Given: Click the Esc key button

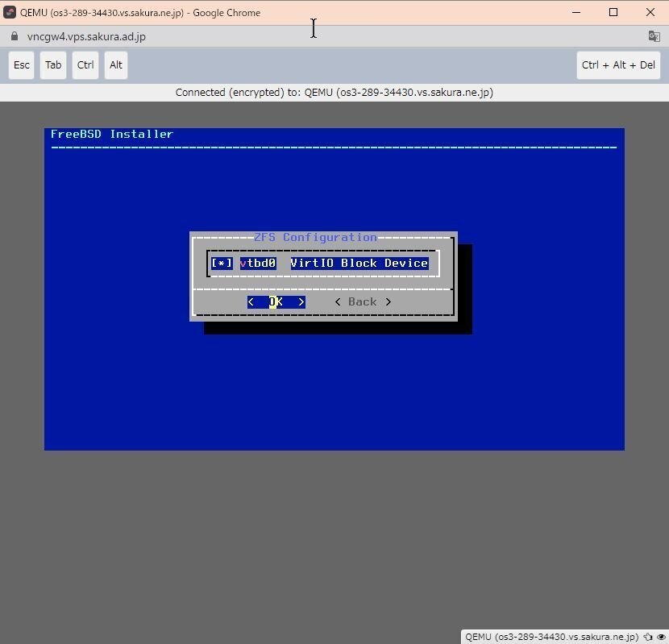Looking at the screenshot, I should pos(21,65).
